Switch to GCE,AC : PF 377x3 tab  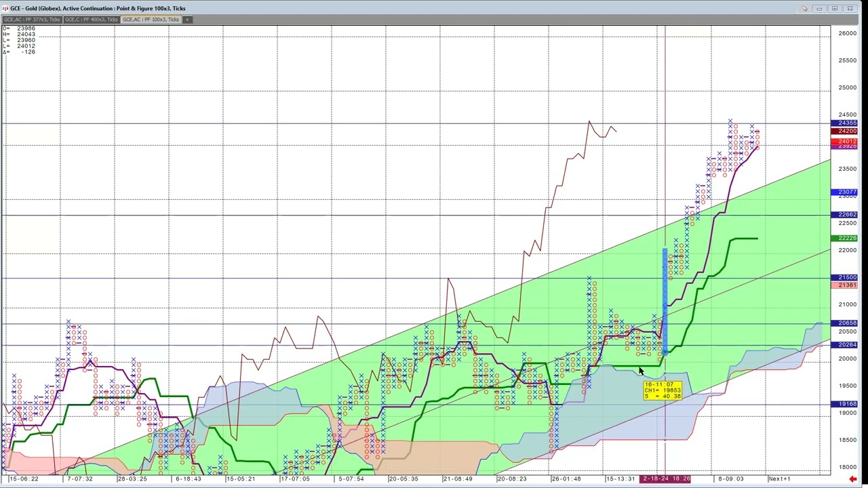32,19
